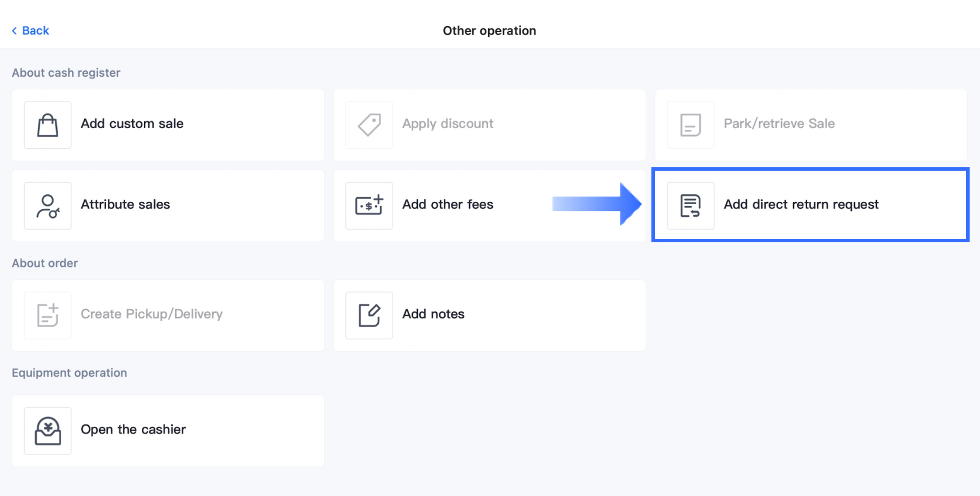Choose Add notes text
This screenshot has width=980, height=496.
point(433,314)
